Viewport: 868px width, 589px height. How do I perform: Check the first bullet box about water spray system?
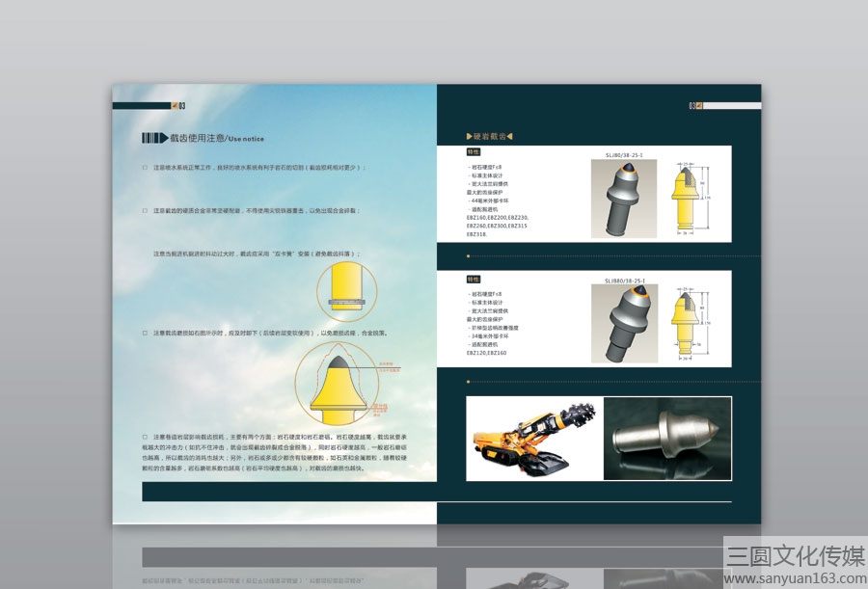pos(145,167)
